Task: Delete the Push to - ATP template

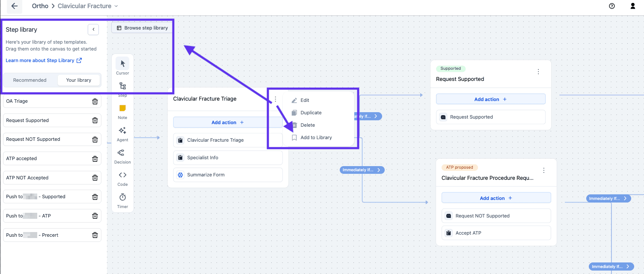Action: [95, 216]
